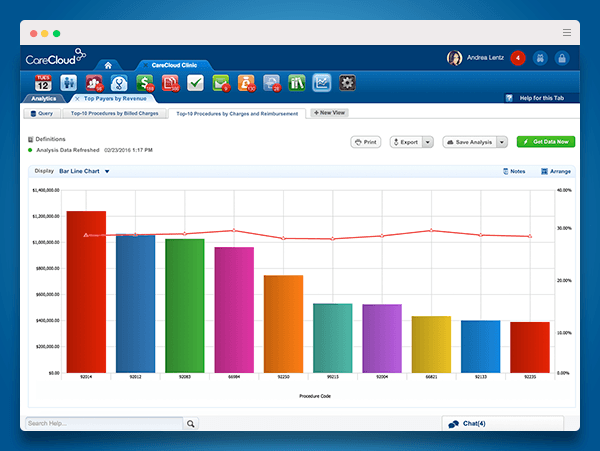Expand the Save Analysis dropdown arrow
This screenshot has width=600, height=451.
[502, 142]
